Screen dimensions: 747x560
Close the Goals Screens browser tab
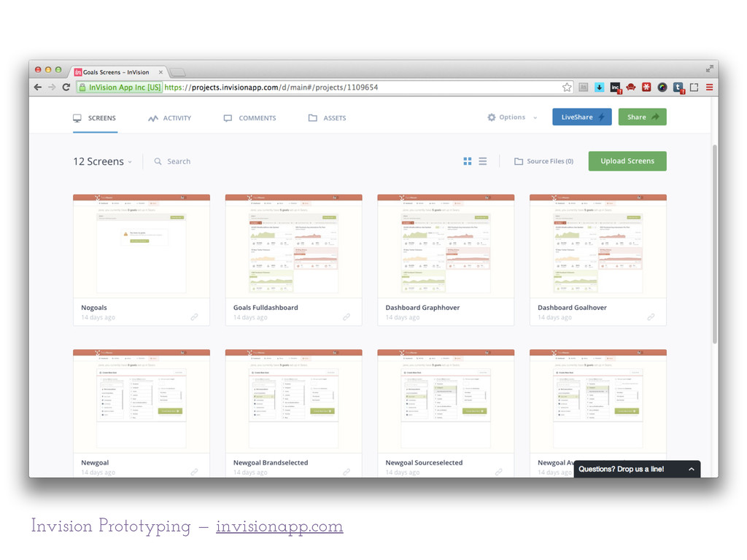coord(160,72)
